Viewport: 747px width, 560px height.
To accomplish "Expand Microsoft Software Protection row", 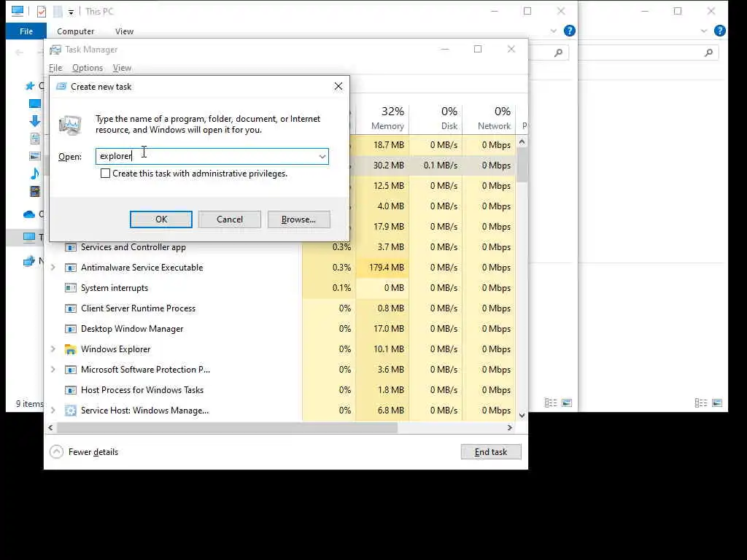I will pyautogui.click(x=53, y=370).
